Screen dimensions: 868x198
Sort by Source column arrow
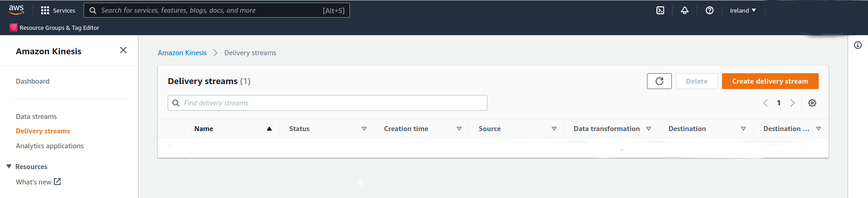[x=554, y=129]
